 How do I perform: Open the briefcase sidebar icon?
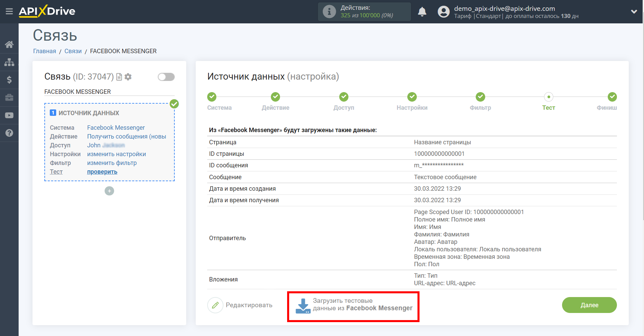(9, 98)
